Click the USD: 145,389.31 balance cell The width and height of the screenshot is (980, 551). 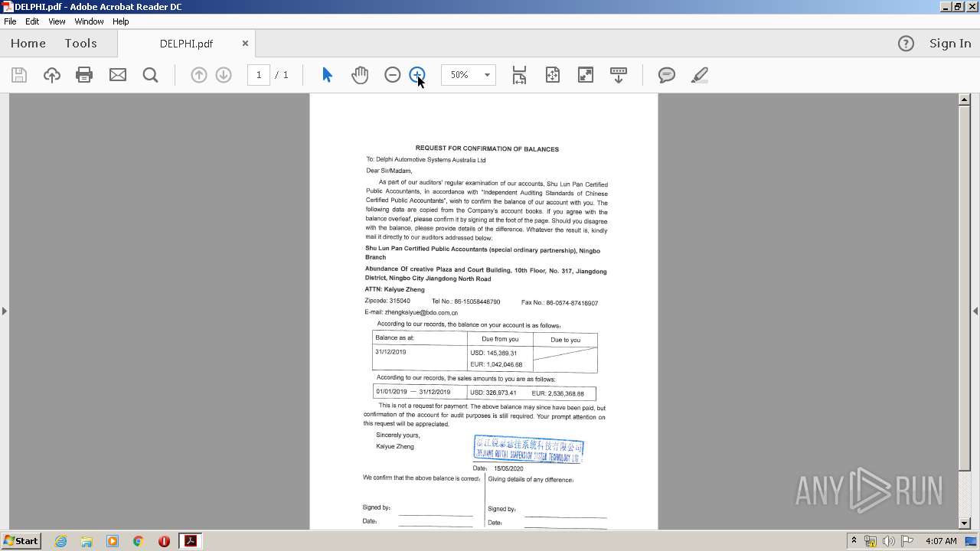point(494,353)
